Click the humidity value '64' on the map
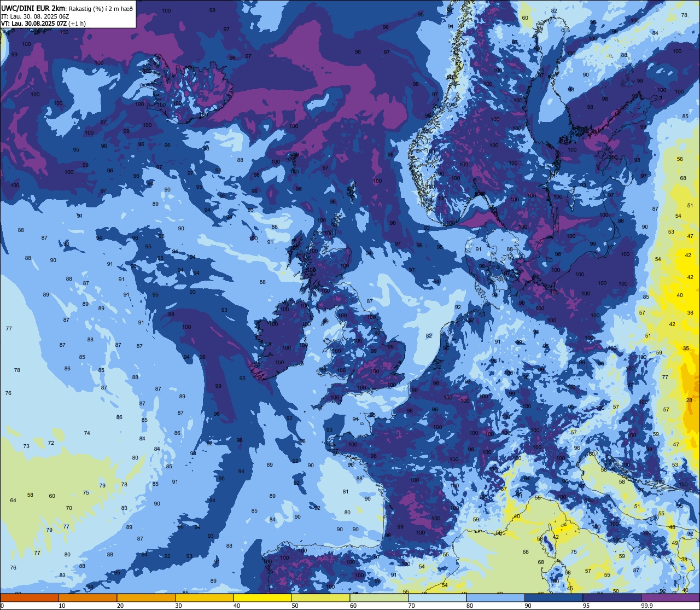This screenshot has width=700, height=610. coord(13,501)
